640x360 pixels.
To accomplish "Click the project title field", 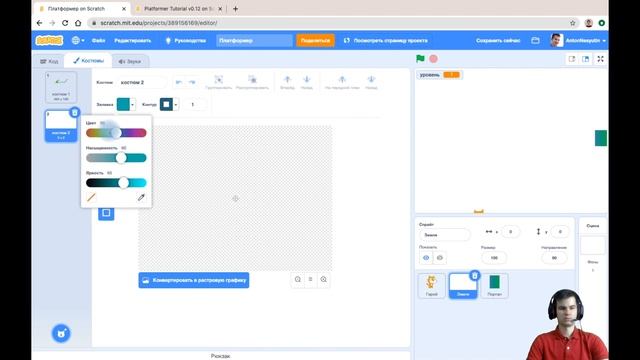I will pyautogui.click(x=254, y=40).
